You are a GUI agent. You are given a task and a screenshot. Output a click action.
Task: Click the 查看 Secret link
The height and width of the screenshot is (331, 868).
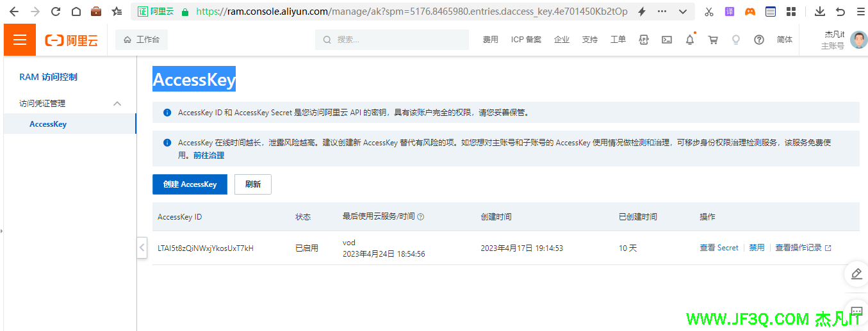coord(719,248)
